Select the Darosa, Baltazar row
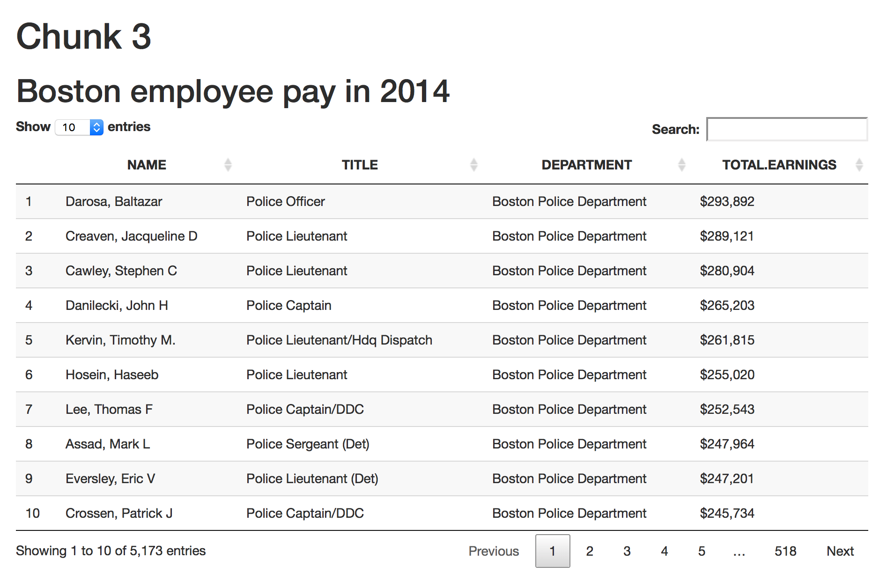Viewport: 887px width, 588px height. (114, 202)
